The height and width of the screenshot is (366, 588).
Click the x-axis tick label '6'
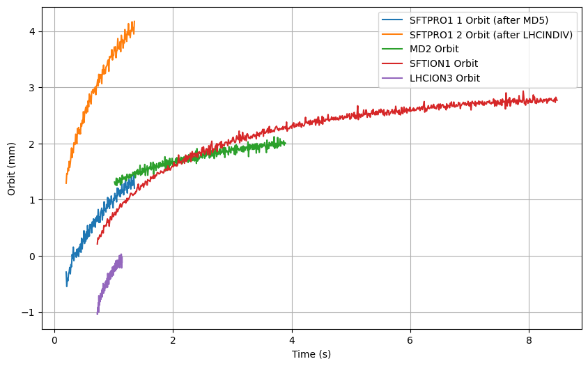410,341
